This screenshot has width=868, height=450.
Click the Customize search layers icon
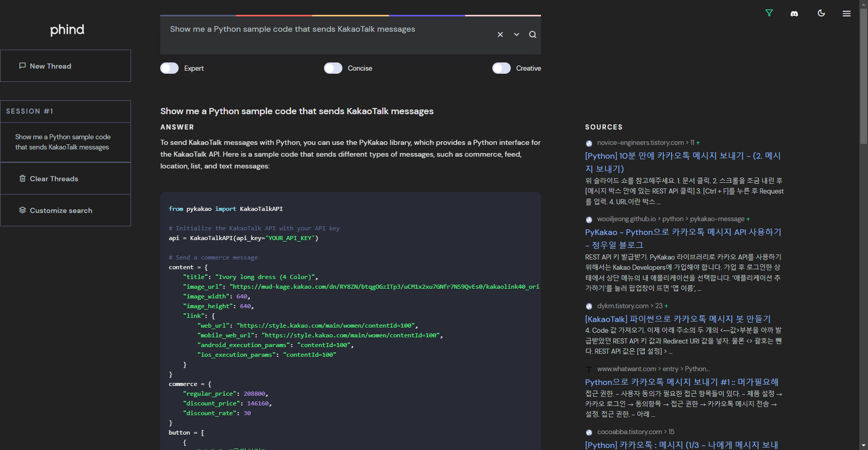coord(23,210)
